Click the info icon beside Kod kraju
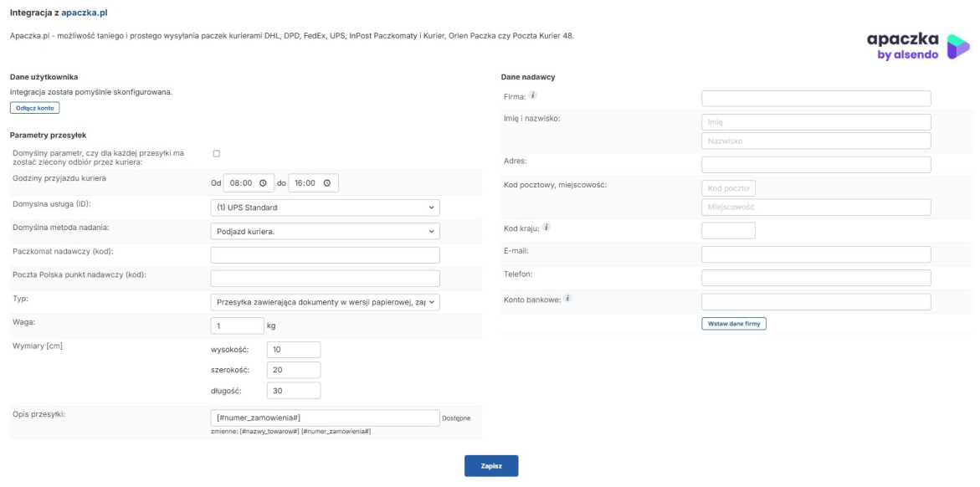 pyautogui.click(x=546, y=227)
